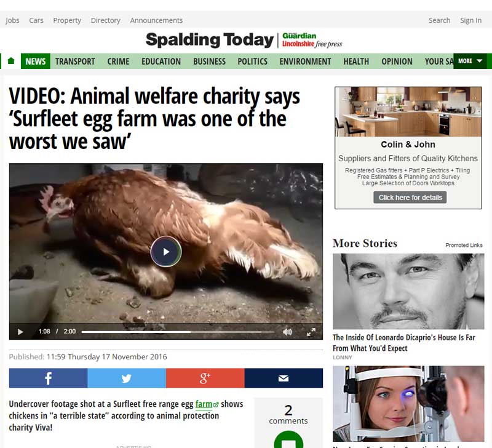Open Leonardo DiCaprio promoted story thumbnail
The width and height of the screenshot is (492, 448).
coord(408,291)
